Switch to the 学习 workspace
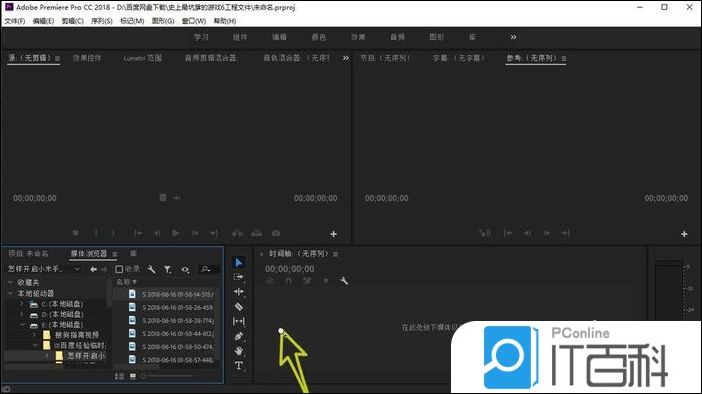The width and height of the screenshot is (702, 394). pyautogui.click(x=201, y=37)
